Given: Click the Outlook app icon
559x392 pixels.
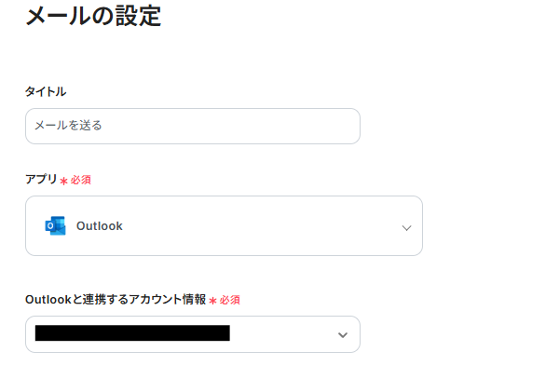Looking at the screenshot, I should point(55,226).
